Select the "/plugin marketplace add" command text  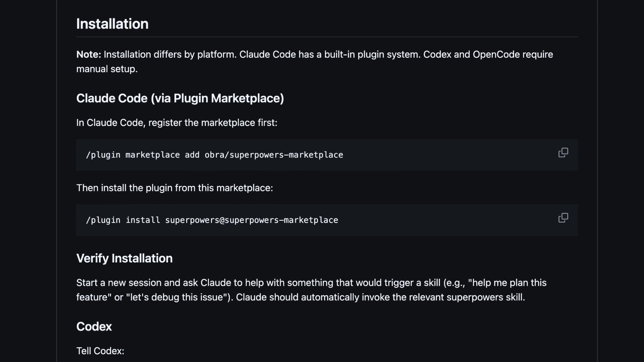214,155
